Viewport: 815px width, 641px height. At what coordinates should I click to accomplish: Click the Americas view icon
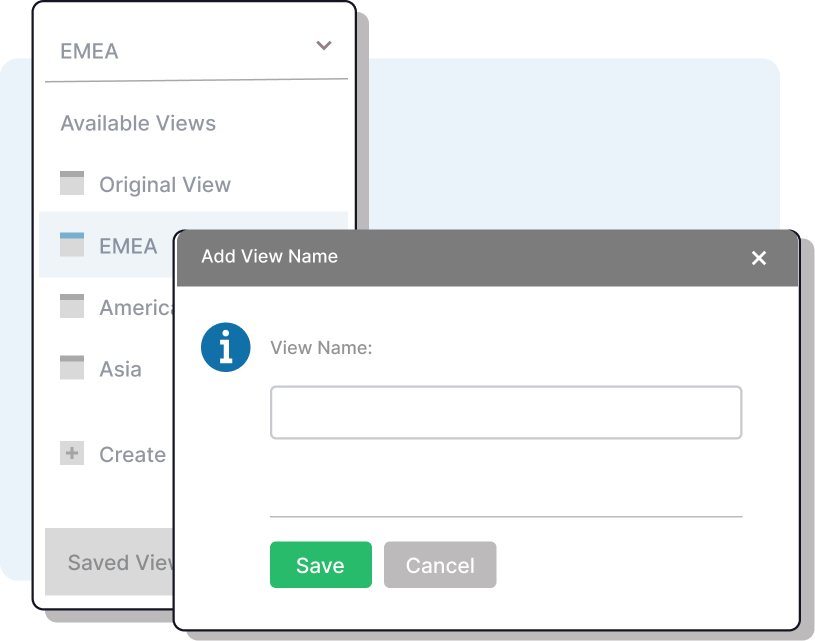pos(72,306)
